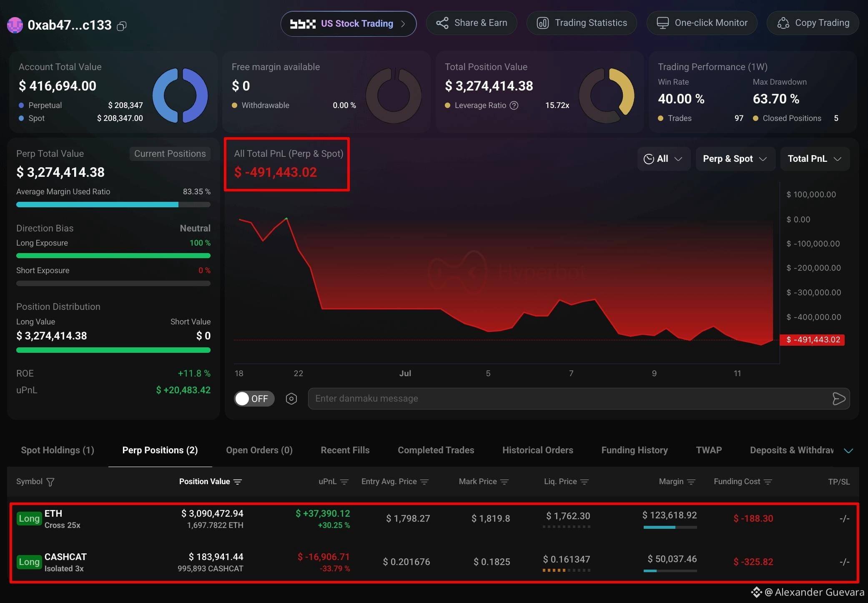Send the danmaku message

839,399
